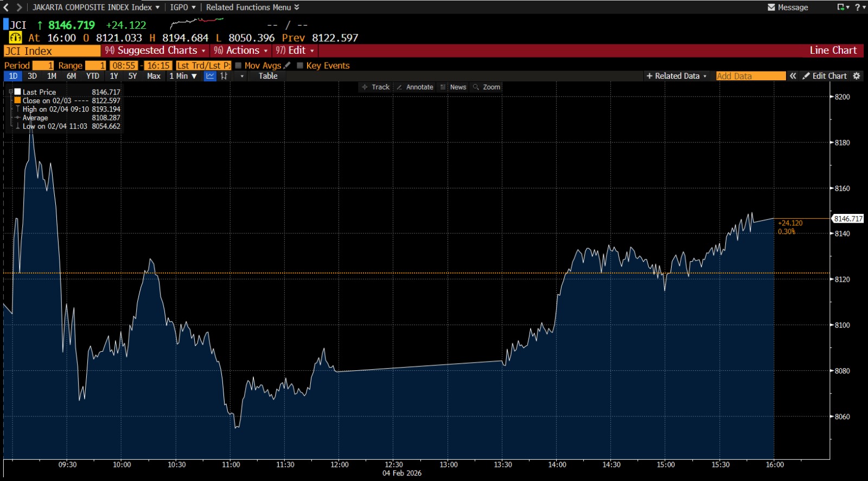Switch to the bar/candle chart icon
868x481 pixels.
[x=224, y=76]
